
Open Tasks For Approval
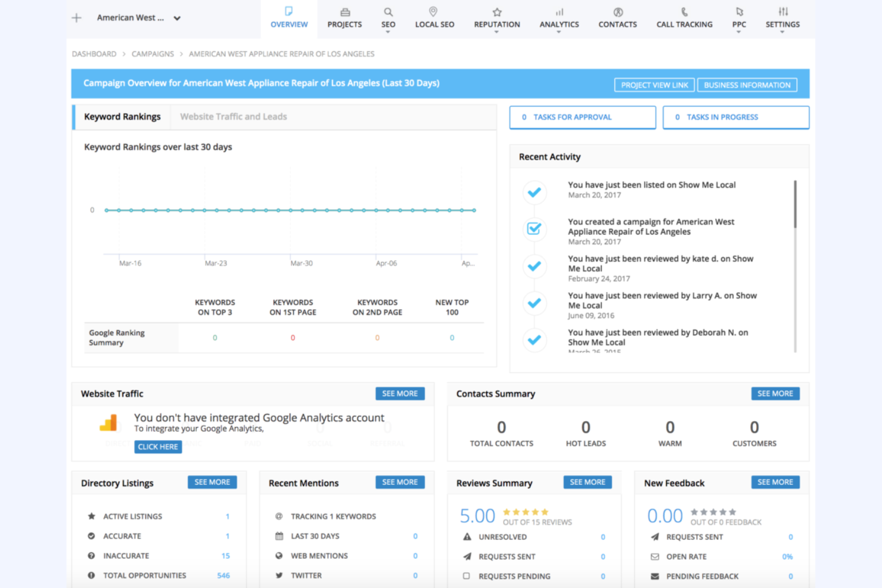tap(583, 117)
